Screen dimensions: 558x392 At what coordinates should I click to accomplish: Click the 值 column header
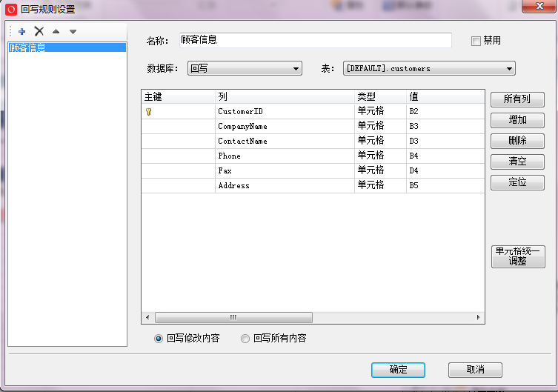tap(445, 97)
